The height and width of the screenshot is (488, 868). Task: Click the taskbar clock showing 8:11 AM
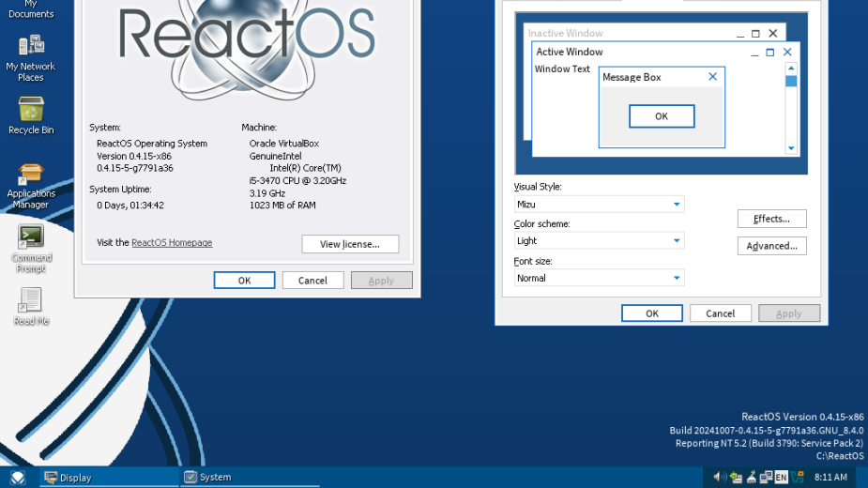(830, 478)
